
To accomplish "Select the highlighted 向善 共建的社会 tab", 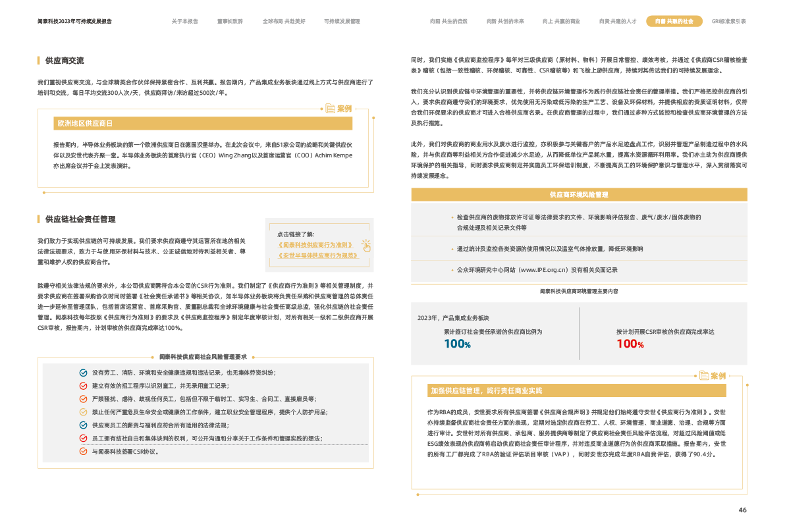I will point(674,21).
